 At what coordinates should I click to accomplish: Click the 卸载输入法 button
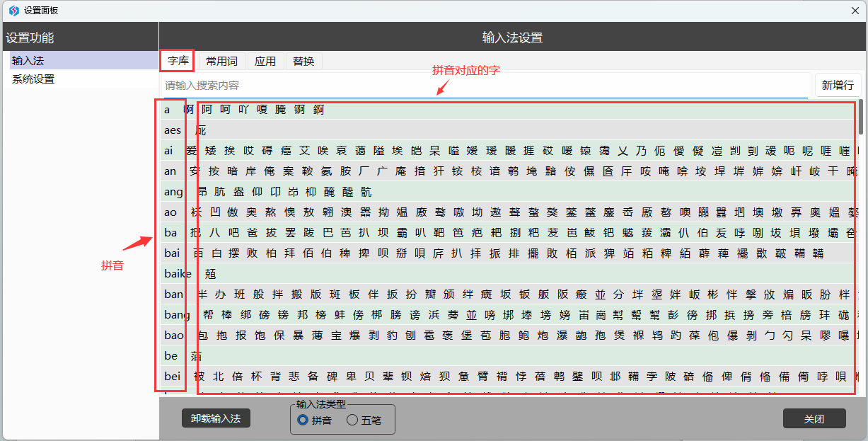tap(216, 418)
